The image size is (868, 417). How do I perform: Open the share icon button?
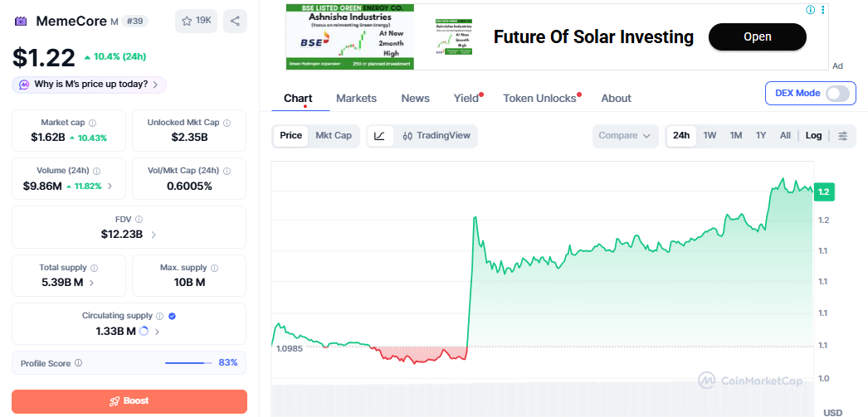[236, 21]
